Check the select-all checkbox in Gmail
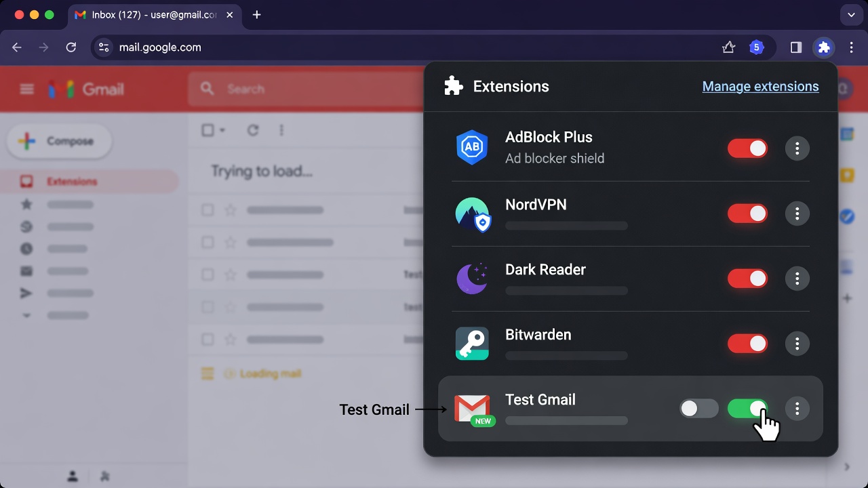Screen dimensions: 868x488 (208, 130)
